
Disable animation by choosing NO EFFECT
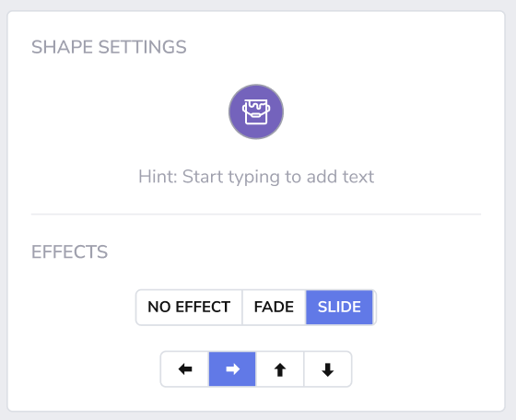click(189, 308)
